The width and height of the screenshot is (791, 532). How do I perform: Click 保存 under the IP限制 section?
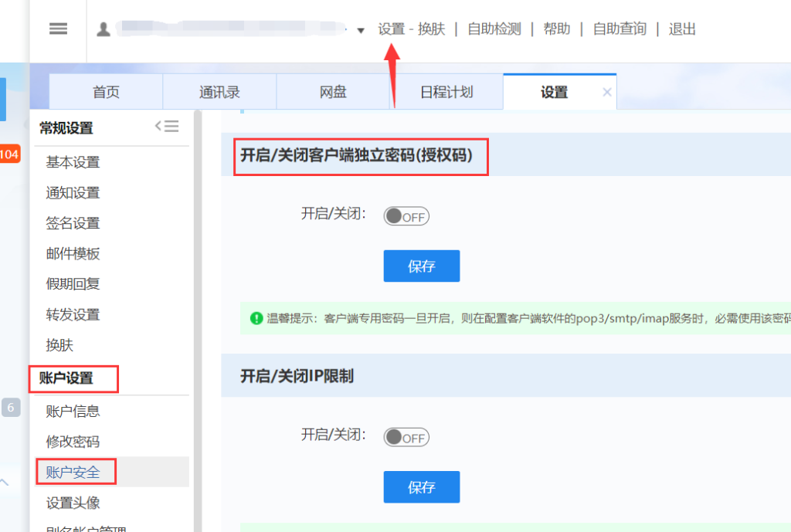421,486
